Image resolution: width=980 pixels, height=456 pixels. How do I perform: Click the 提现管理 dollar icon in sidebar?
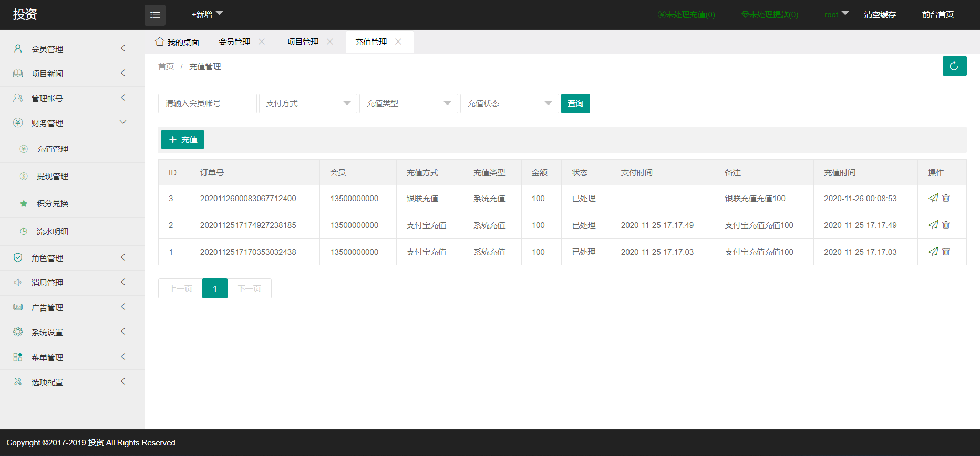(x=24, y=176)
